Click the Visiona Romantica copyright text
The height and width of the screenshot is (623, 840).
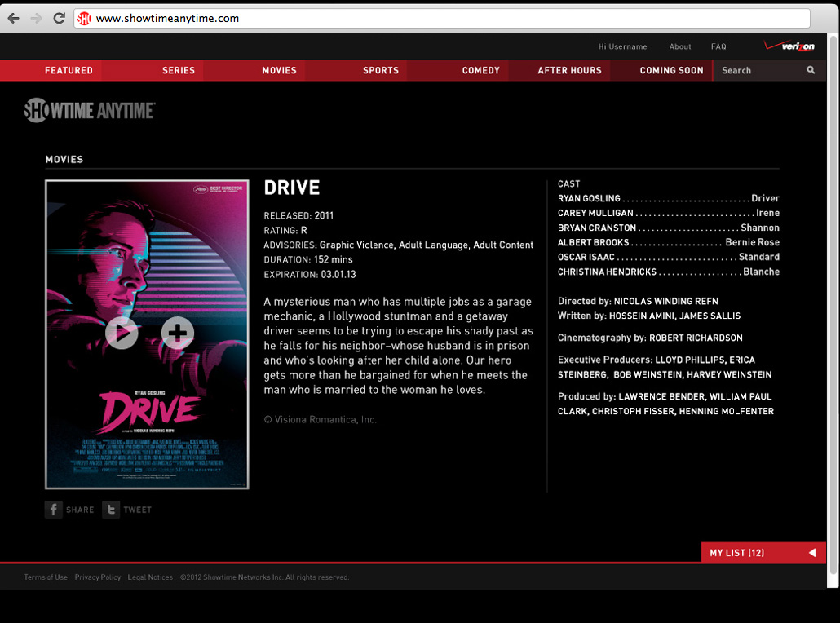tap(321, 419)
